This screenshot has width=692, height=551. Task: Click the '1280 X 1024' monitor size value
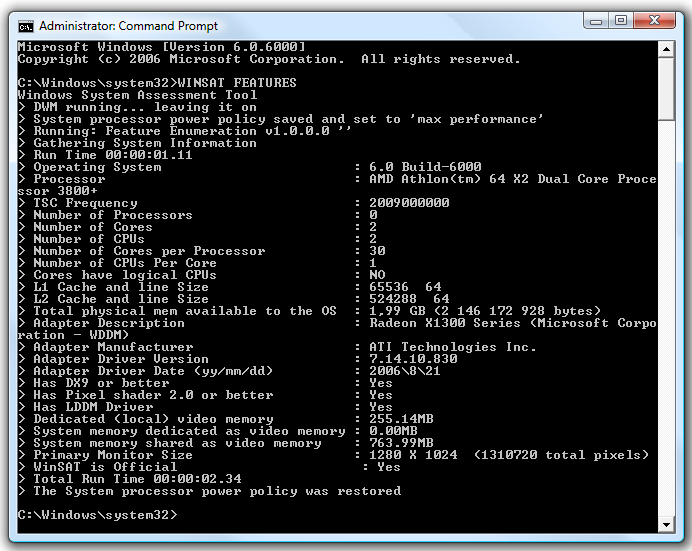[x=413, y=455]
